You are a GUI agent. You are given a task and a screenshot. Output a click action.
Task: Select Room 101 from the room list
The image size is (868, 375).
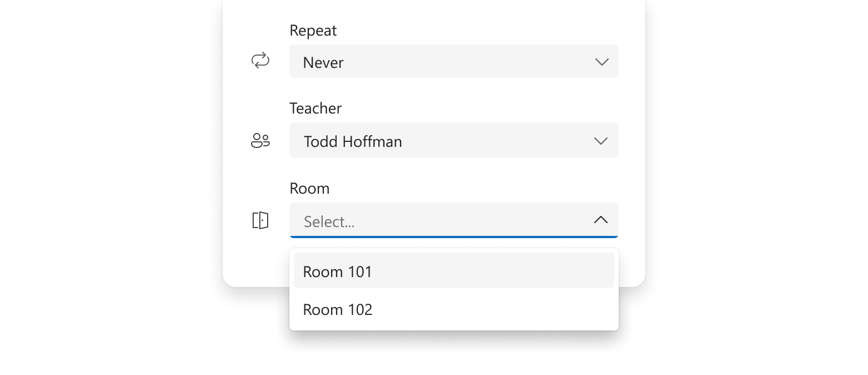453,271
